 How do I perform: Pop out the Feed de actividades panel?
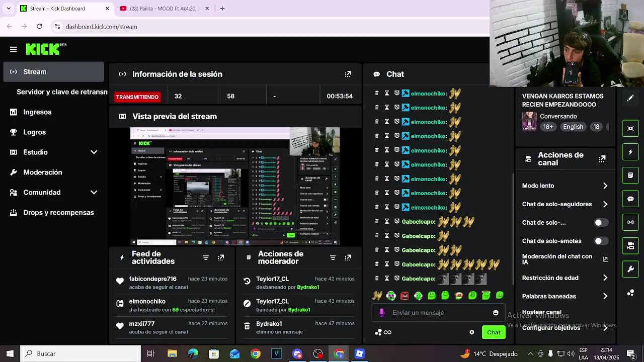[x=221, y=257]
